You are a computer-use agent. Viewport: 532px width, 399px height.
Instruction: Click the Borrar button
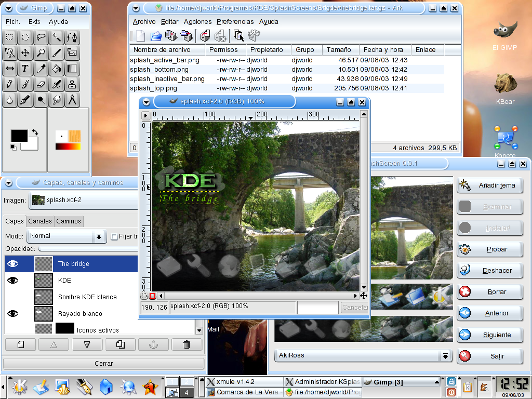click(489, 292)
